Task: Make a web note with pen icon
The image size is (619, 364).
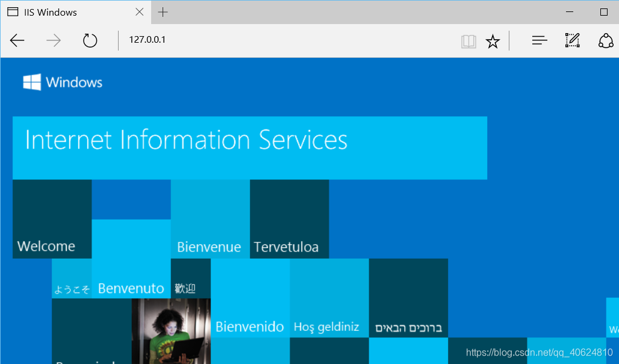Action: point(572,40)
